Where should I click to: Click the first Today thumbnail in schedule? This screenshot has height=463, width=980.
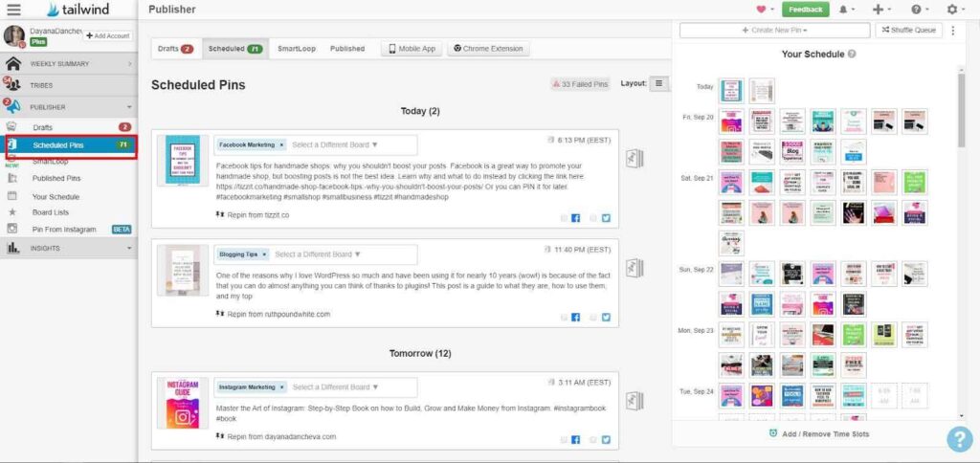coord(731,91)
